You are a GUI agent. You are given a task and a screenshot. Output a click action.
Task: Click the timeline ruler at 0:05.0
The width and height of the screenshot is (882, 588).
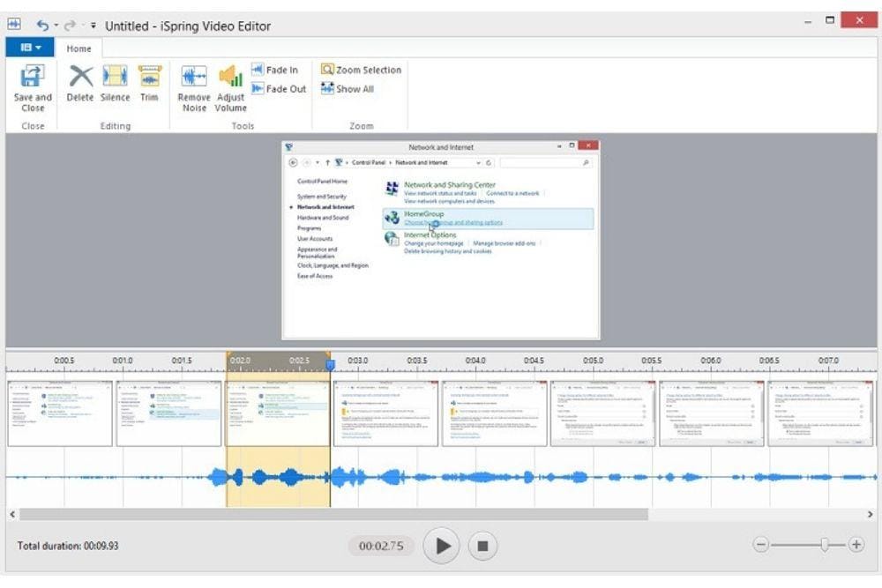593,361
